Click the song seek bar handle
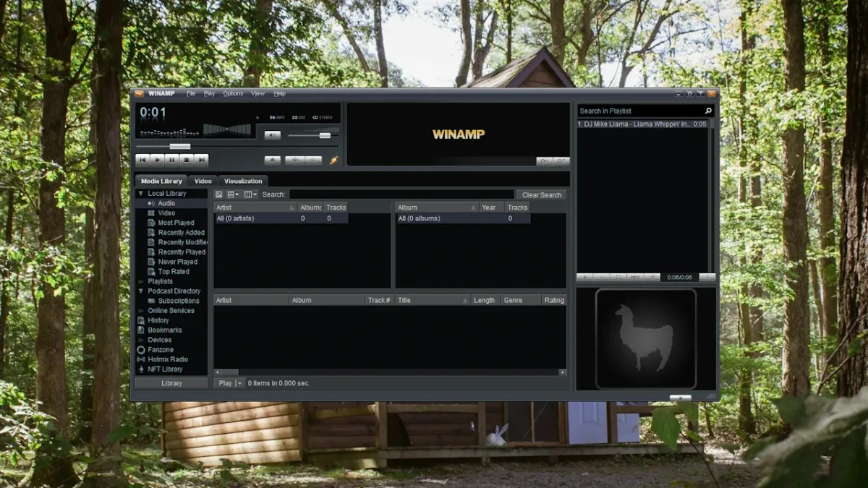Screen dimensions: 868x488 179,146
